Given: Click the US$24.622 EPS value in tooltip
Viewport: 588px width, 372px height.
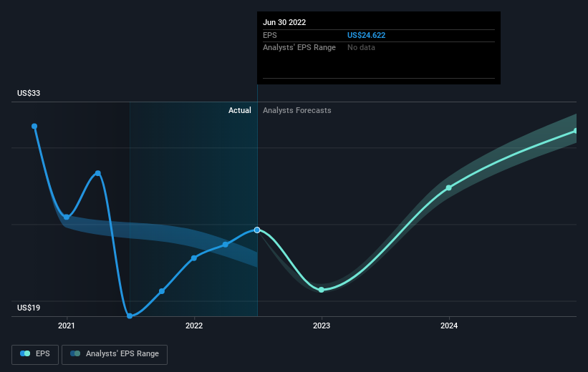Looking at the screenshot, I should pyautogui.click(x=366, y=35).
